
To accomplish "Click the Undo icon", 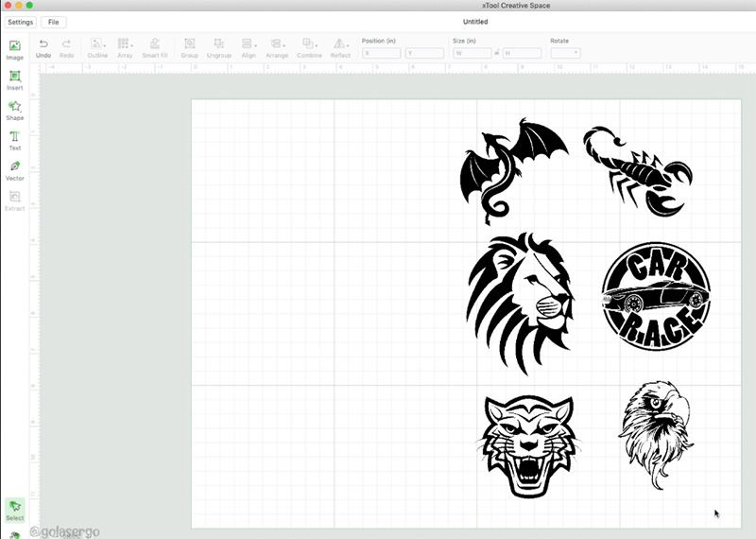I will pos(43,44).
